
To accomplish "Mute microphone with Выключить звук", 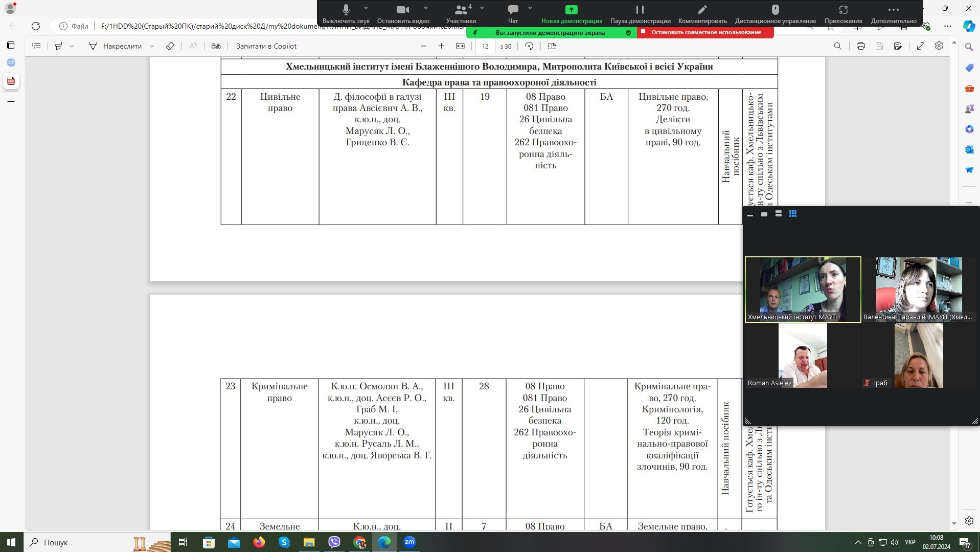I will (x=346, y=13).
